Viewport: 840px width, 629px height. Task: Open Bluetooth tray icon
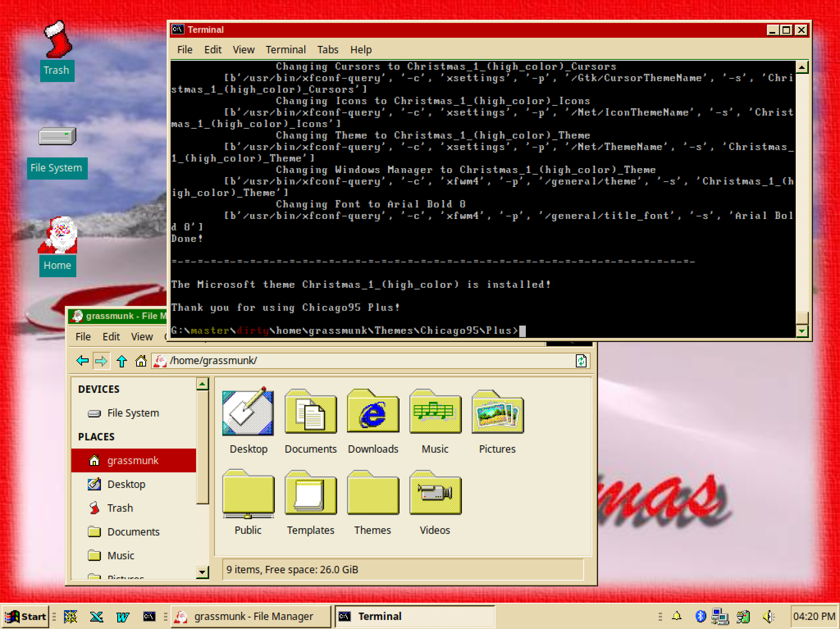[x=700, y=616]
